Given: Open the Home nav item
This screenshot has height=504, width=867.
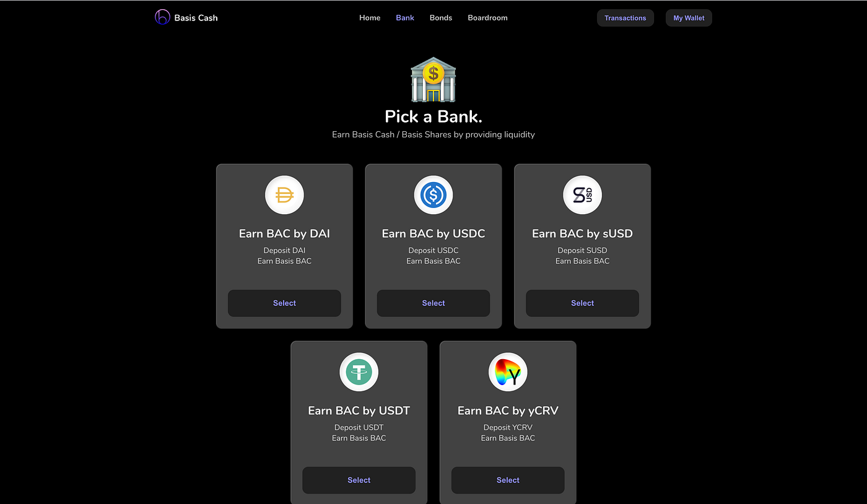Looking at the screenshot, I should click(x=370, y=18).
